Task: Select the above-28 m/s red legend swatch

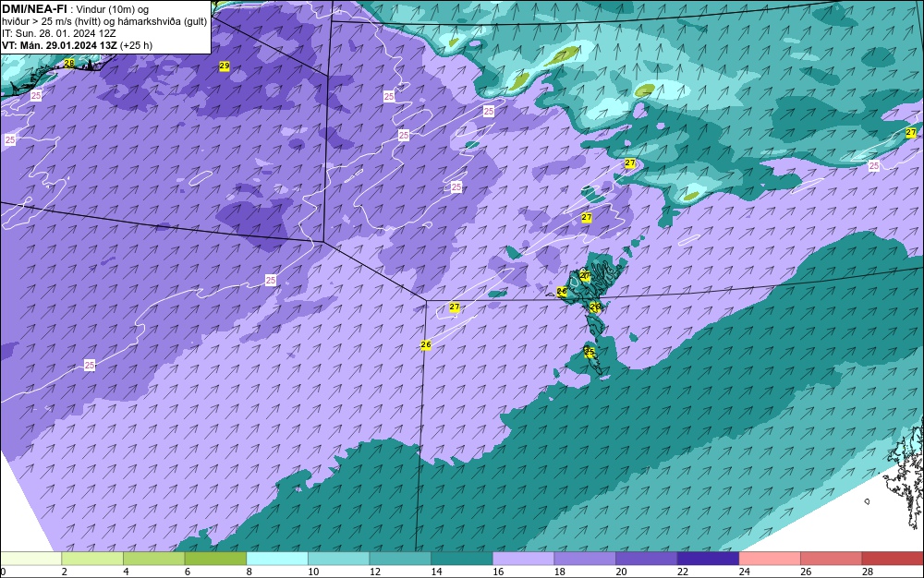Action: [893, 559]
